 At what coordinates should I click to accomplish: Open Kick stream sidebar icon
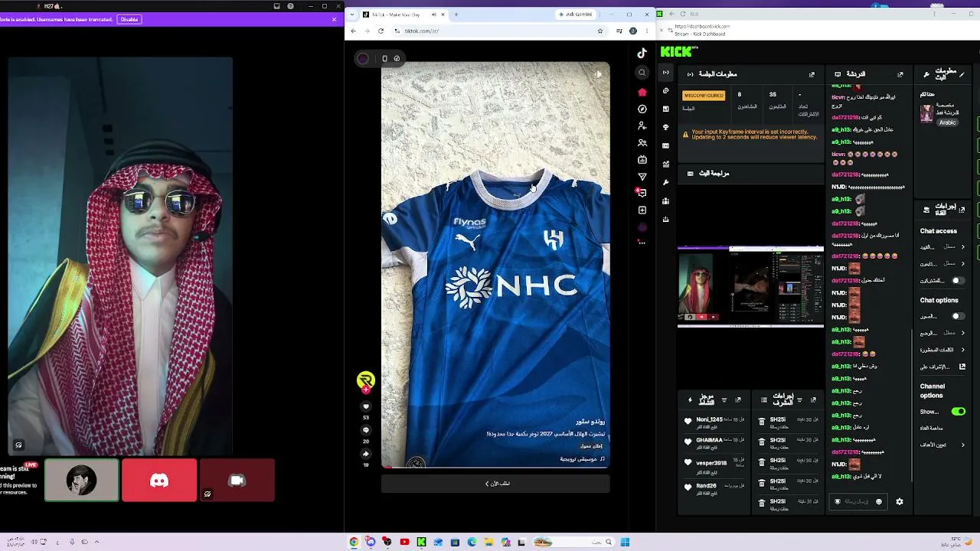665,73
